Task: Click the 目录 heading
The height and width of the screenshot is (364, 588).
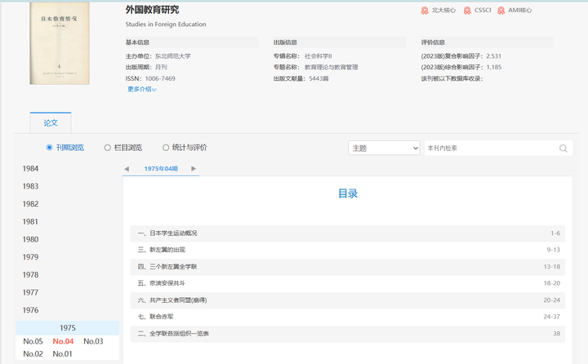Action: tap(348, 193)
